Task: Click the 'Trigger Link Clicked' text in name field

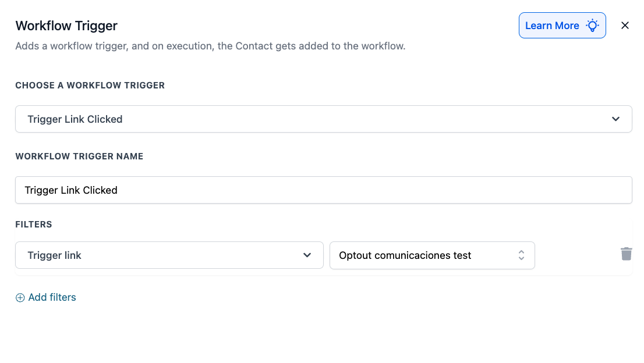Action: pyautogui.click(x=71, y=190)
